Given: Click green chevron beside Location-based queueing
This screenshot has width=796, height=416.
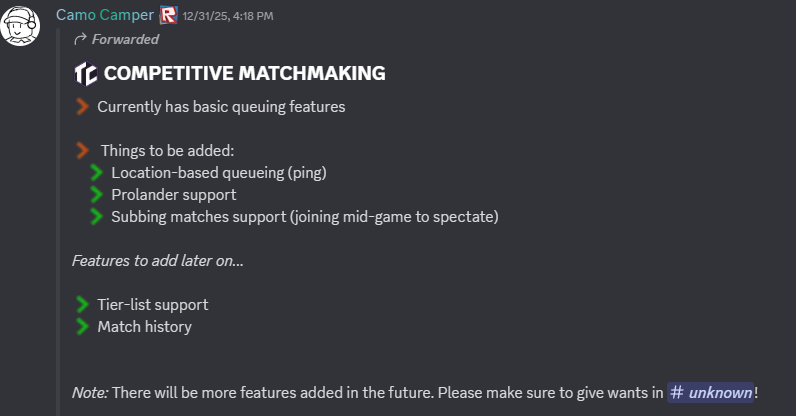Looking at the screenshot, I should 96,172.
